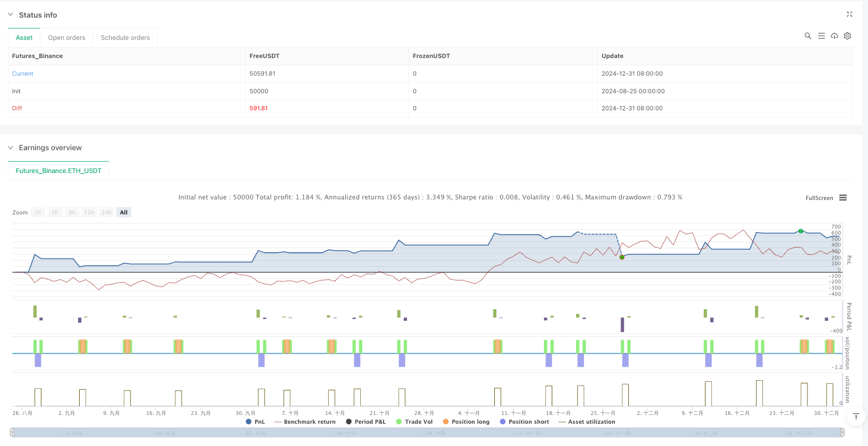The image size is (868, 446).
Task: Click the left handle of range navigator
Action: click(12, 433)
